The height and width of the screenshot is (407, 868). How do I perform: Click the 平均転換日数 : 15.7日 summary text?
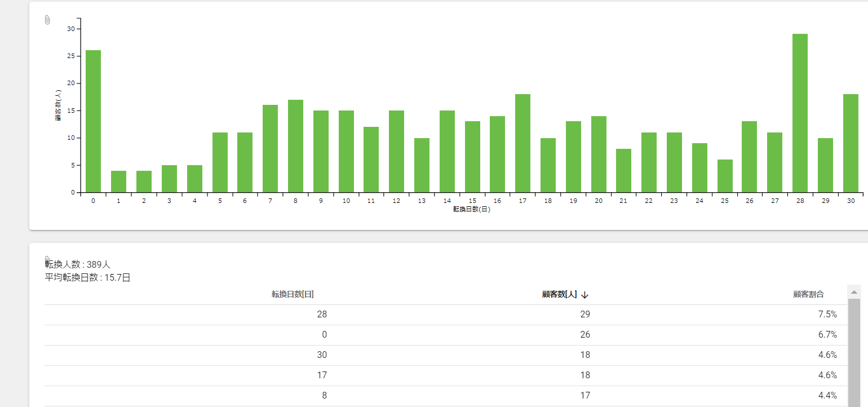87,277
